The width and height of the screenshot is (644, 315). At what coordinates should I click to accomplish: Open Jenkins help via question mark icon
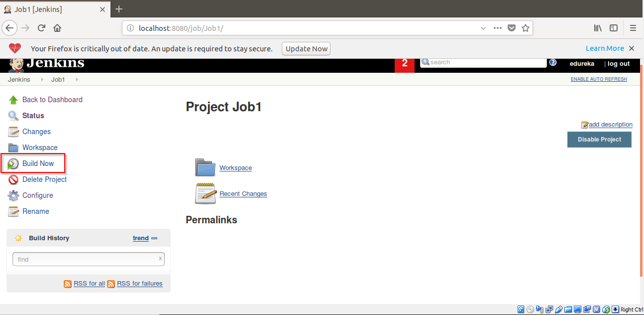coord(553,62)
